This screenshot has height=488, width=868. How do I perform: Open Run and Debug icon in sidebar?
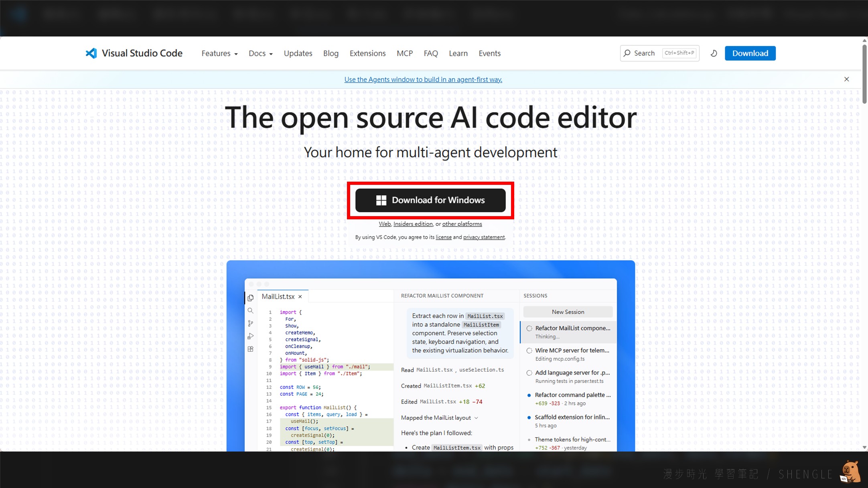(251, 336)
